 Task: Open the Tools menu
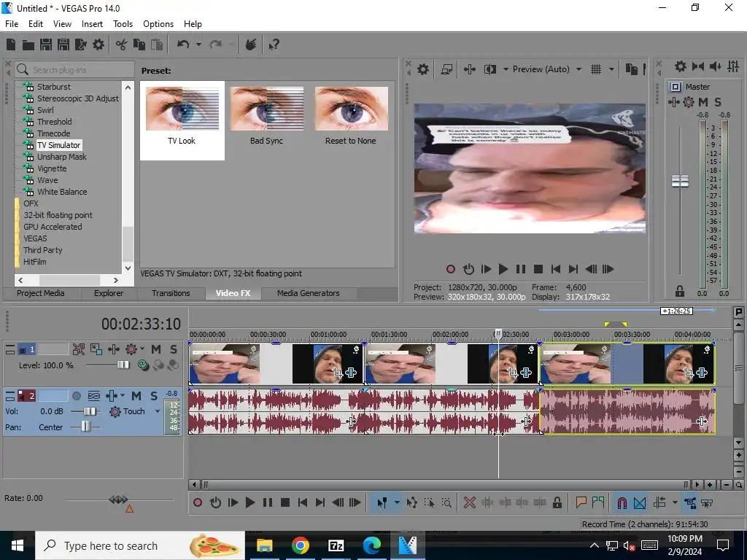123,24
